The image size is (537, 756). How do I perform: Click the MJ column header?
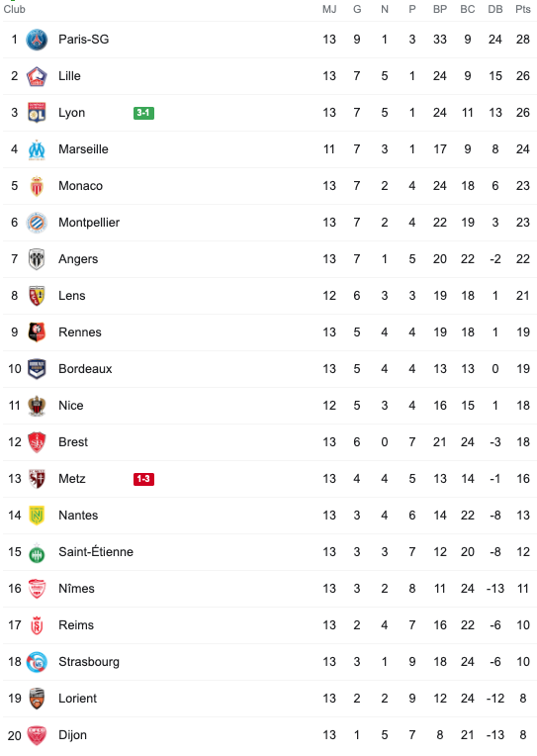click(x=329, y=9)
